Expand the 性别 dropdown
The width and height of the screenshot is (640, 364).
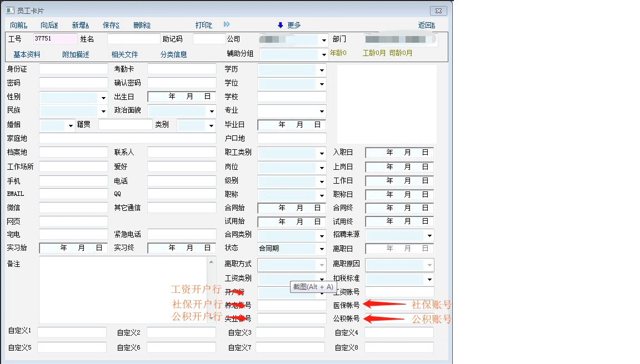103,98
